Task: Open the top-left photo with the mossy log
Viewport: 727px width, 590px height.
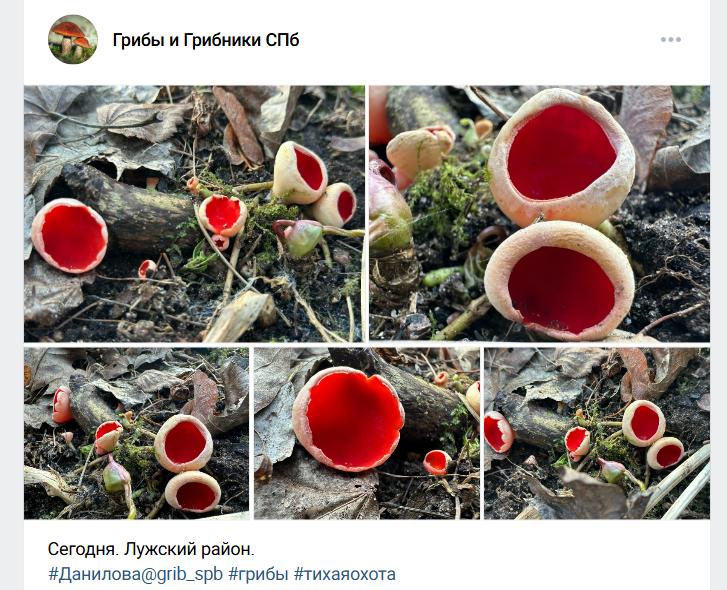Action: click(x=194, y=214)
